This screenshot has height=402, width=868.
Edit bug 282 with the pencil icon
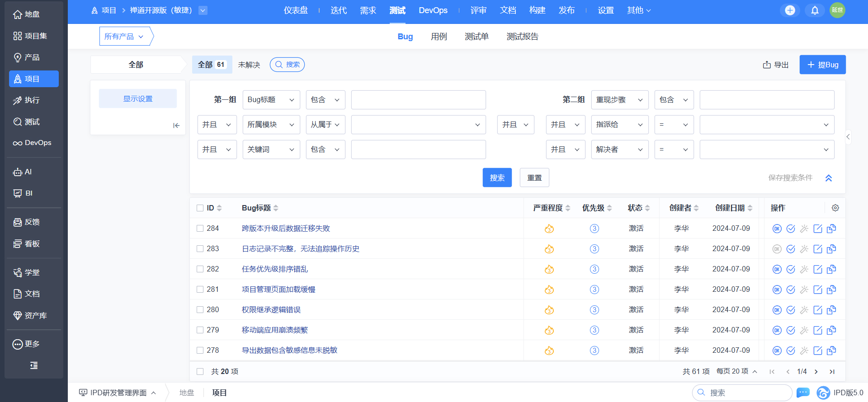[x=817, y=269]
